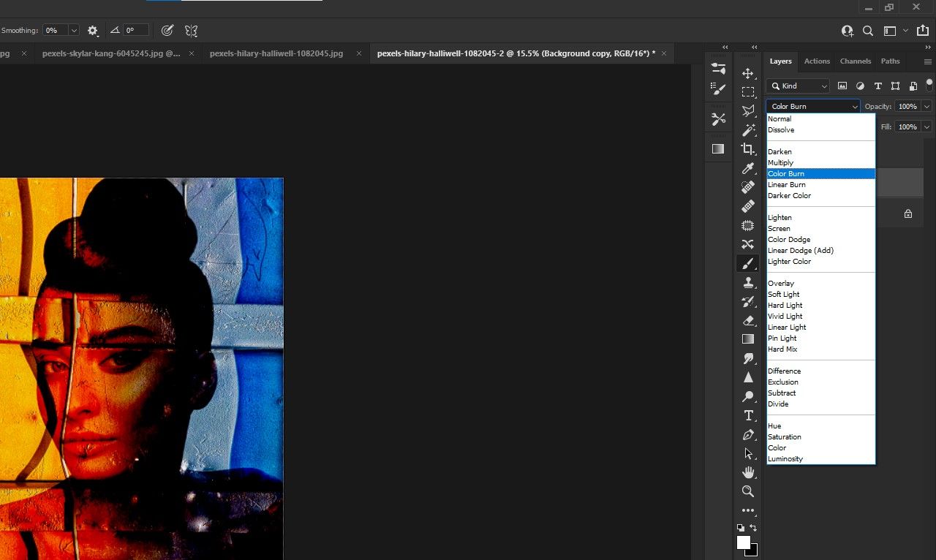
Task: Select the Hand tool
Action: [748, 472]
